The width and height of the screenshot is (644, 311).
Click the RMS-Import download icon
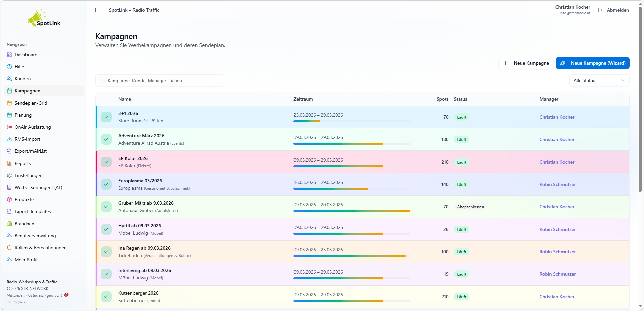coord(9,139)
